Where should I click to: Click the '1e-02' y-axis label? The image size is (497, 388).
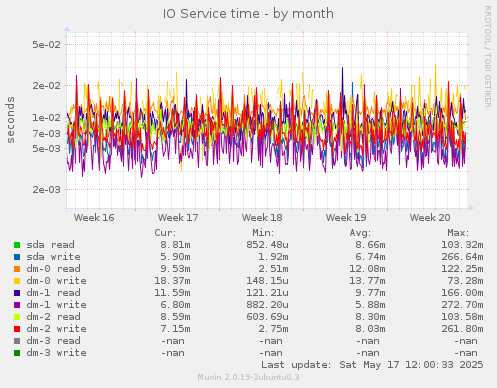tap(47, 117)
